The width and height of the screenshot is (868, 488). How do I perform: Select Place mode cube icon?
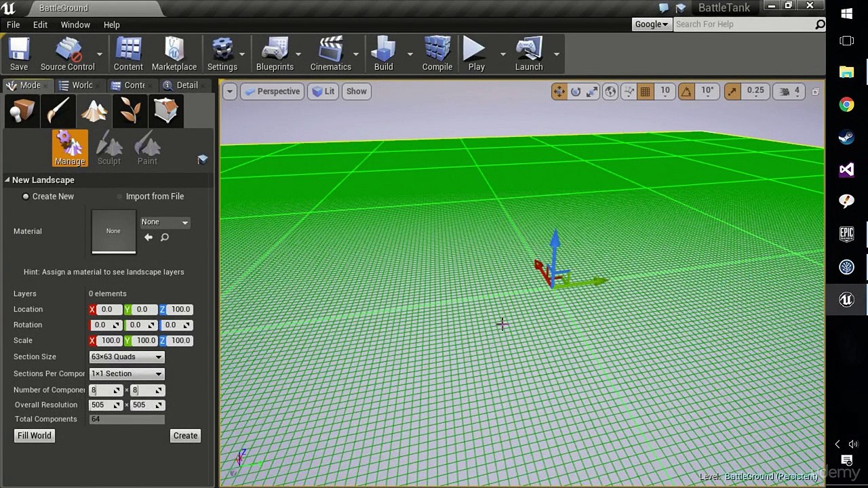point(22,110)
